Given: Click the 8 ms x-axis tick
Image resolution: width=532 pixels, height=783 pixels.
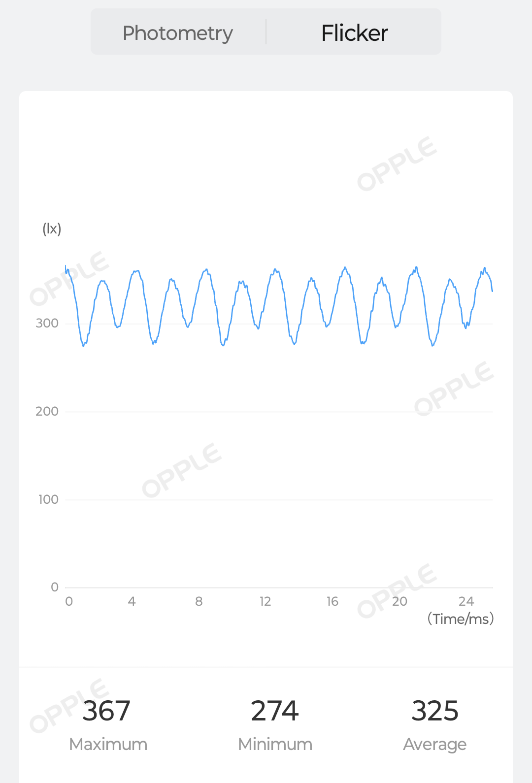Looking at the screenshot, I should point(199,601).
